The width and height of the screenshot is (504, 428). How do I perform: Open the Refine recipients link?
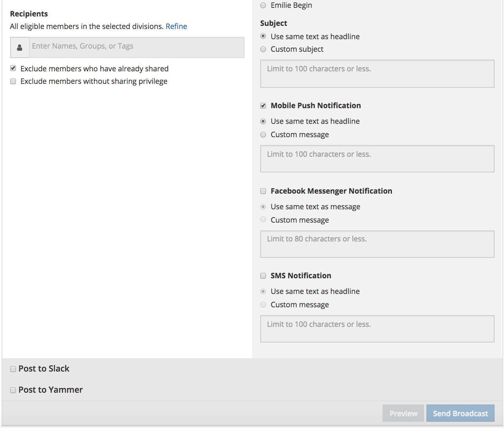click(176, 26)
